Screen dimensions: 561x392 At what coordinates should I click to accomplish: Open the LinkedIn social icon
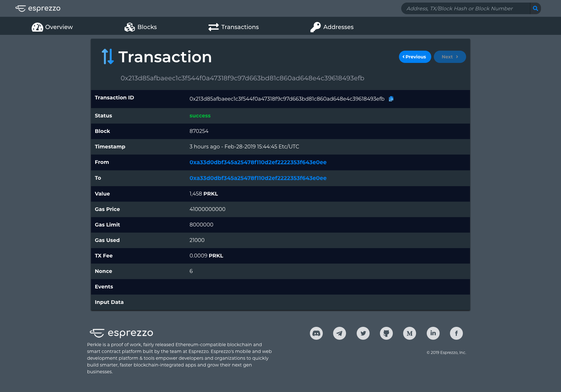click(x=433, y=333)
